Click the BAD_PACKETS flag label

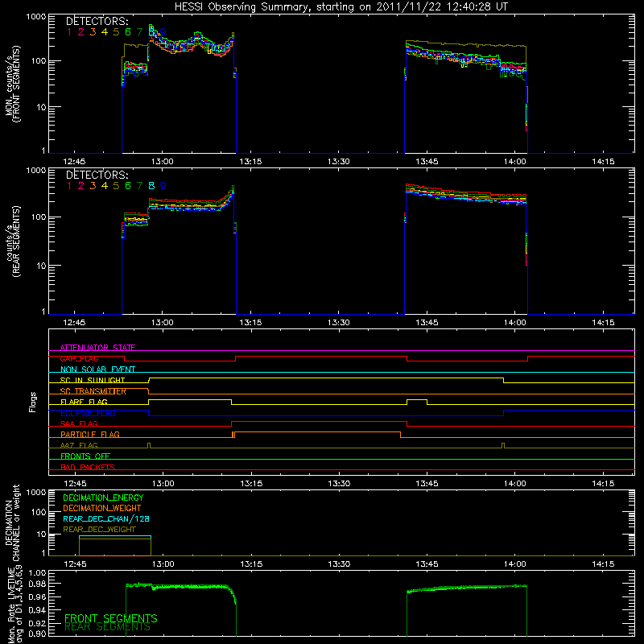click(88, 467)
